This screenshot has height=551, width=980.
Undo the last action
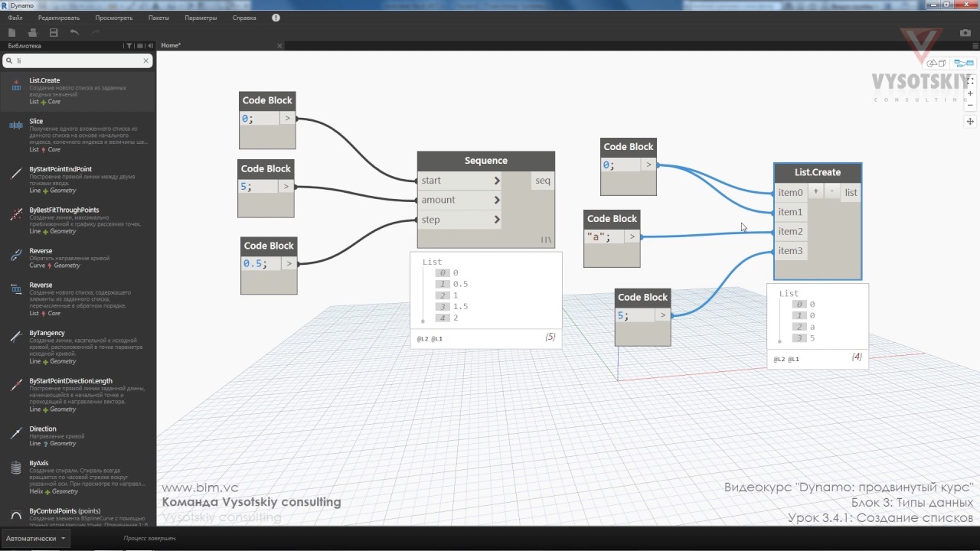coord(74,32)
